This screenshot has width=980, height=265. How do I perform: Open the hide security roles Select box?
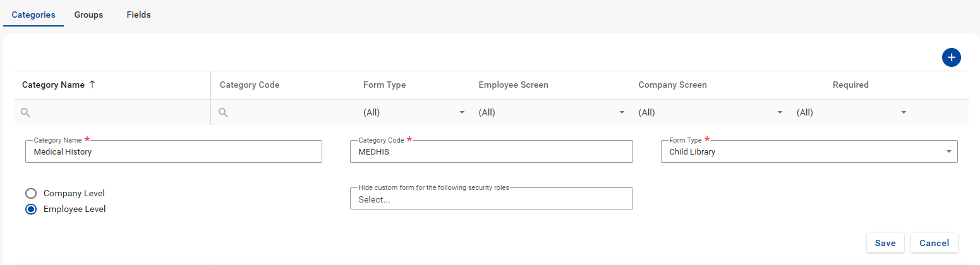point(491,199)
